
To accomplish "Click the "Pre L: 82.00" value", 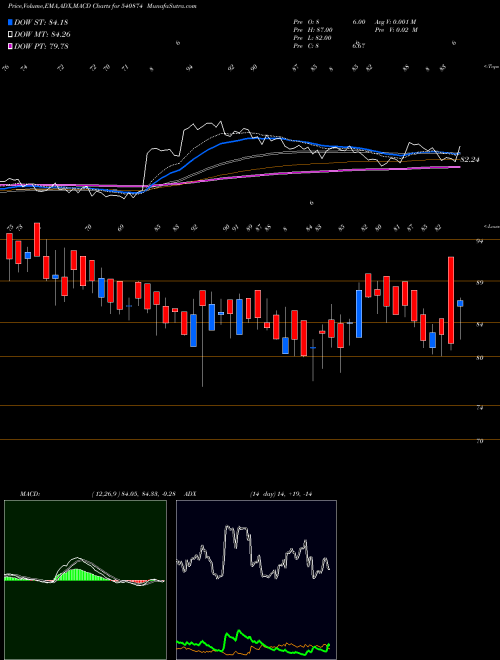I will (313, 38).
